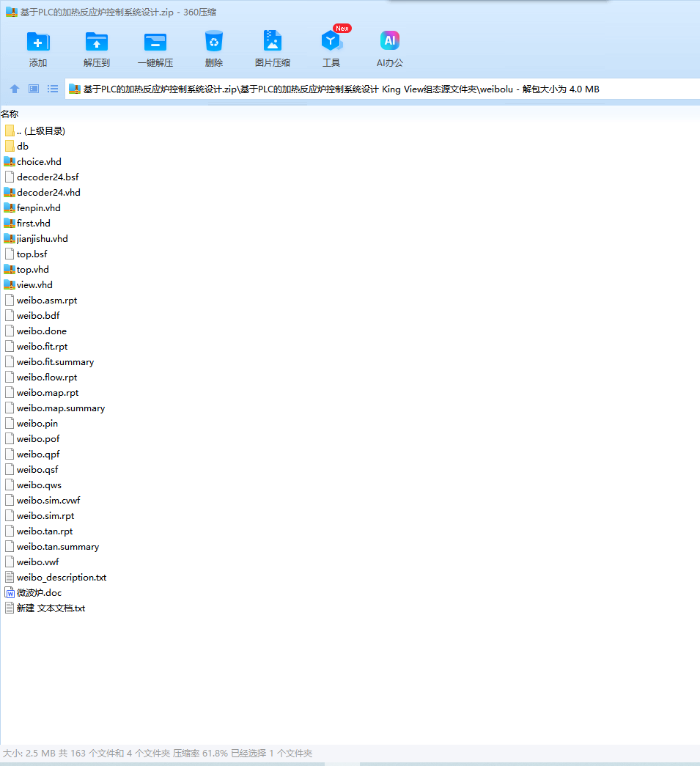Select the .. (上级目录) parent folder entry
The height and width of the screenshot is (766, 700).
(x=34, y=131)
